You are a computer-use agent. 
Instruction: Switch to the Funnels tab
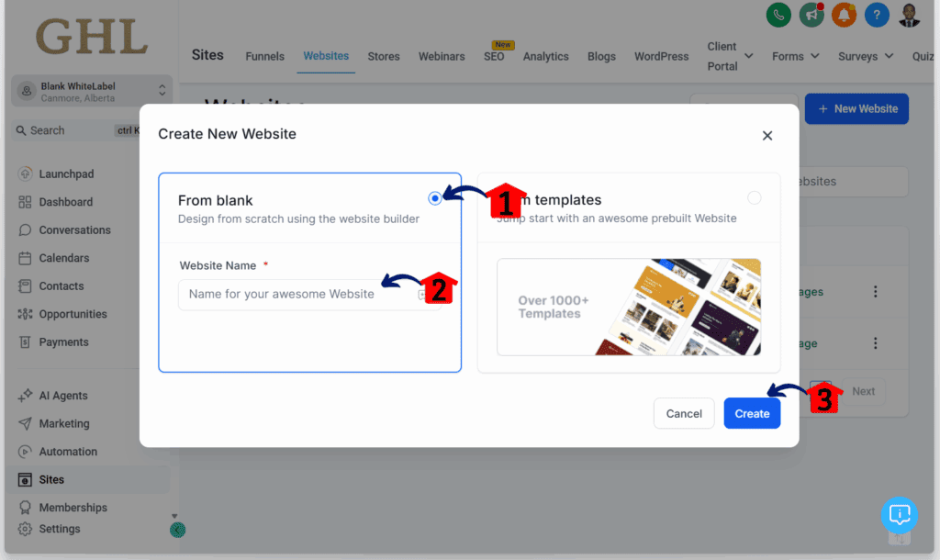pyautogui.click(x=264, y=56)
